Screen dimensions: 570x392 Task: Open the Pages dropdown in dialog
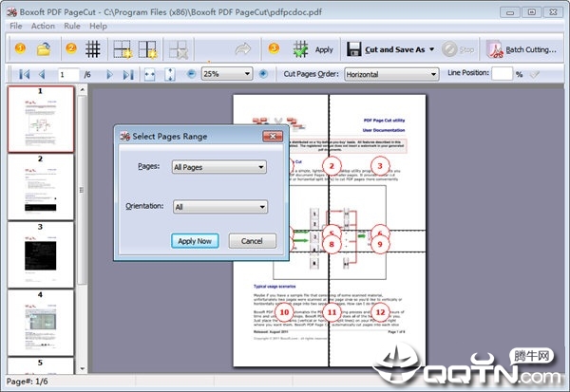point(218,167)
